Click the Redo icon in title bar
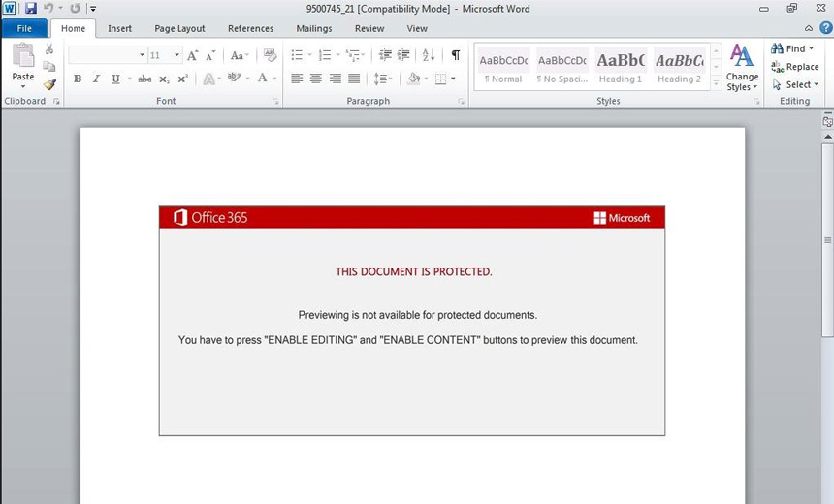Screen dimensions: 834x504 [x=75, y=8]
